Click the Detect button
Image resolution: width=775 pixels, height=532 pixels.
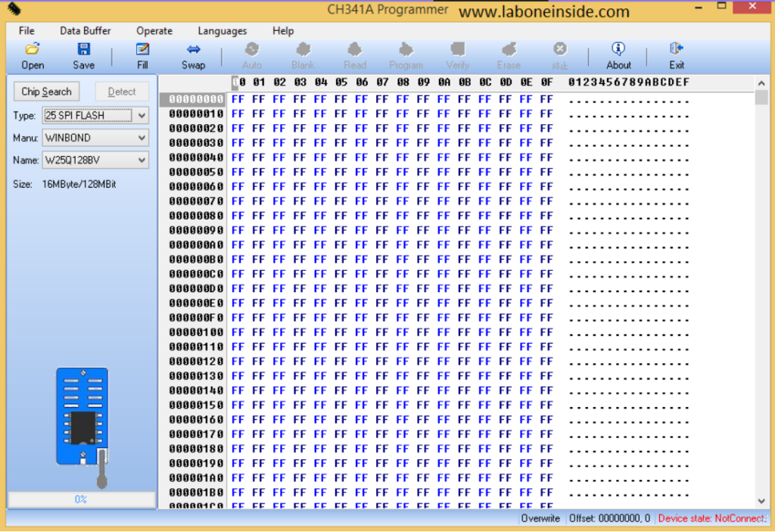click(x=122, y=92)
